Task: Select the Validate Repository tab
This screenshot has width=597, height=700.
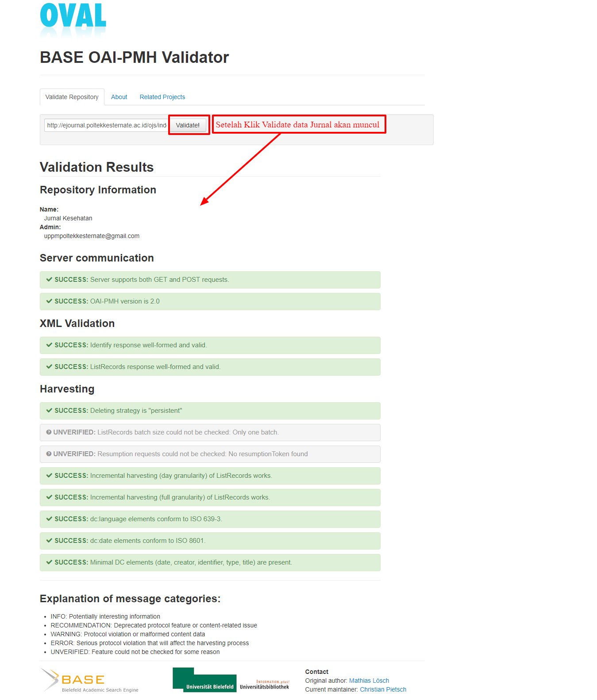Action: tap(72, 97)
